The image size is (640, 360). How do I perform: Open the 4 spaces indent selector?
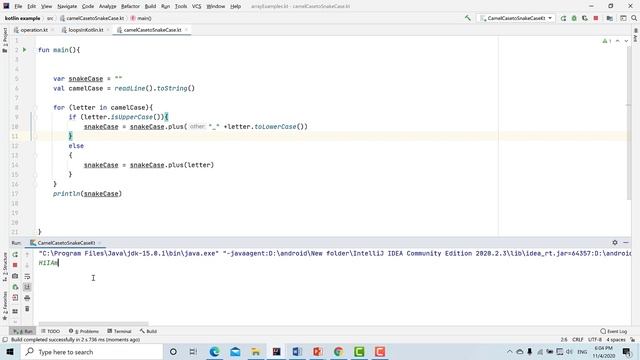pyautogui.click(x=616, y=340)
